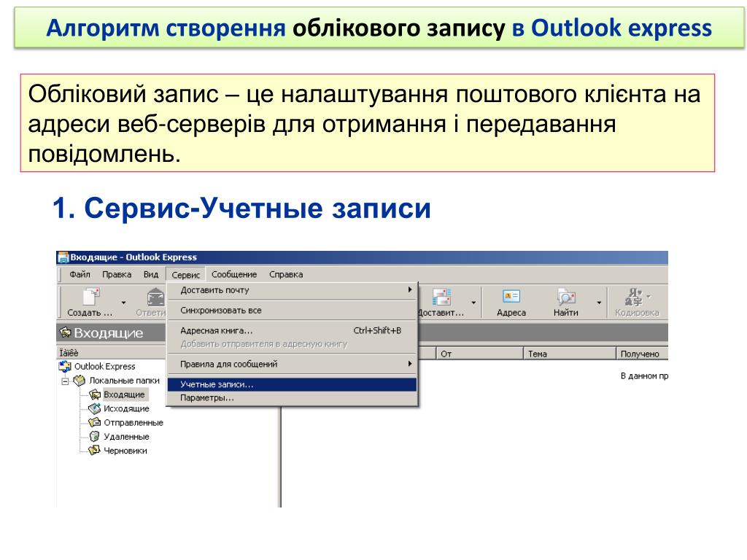This screenshot has width=747, height=560.
Task: Click the Исходящие outbox tree icon
Action: coord(95,408)
